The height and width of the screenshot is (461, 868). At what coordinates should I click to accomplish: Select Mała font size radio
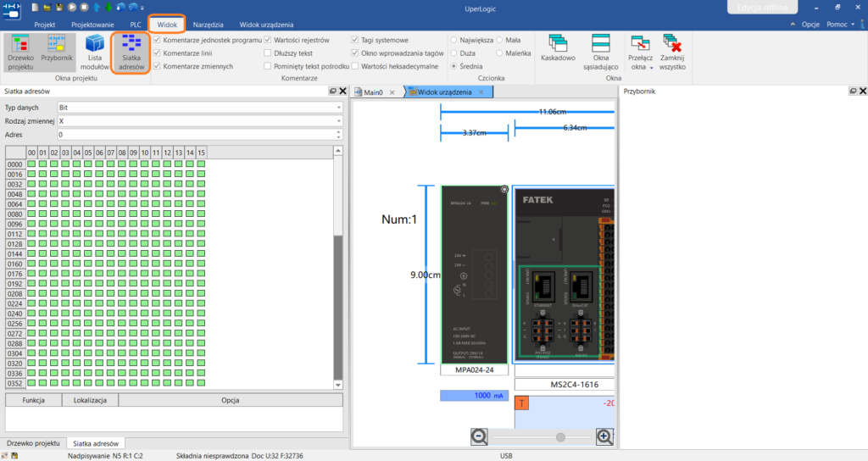(x=499, y=40)
